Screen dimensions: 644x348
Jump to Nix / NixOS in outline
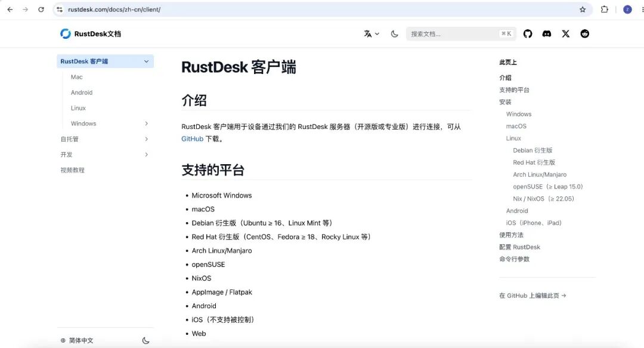(543, 199)
